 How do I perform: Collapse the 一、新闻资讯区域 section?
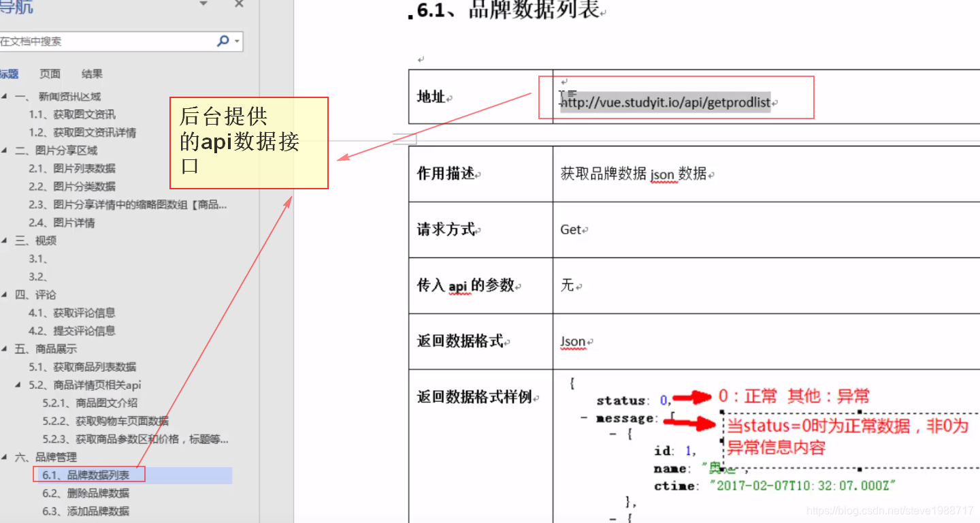click(4, 96)
